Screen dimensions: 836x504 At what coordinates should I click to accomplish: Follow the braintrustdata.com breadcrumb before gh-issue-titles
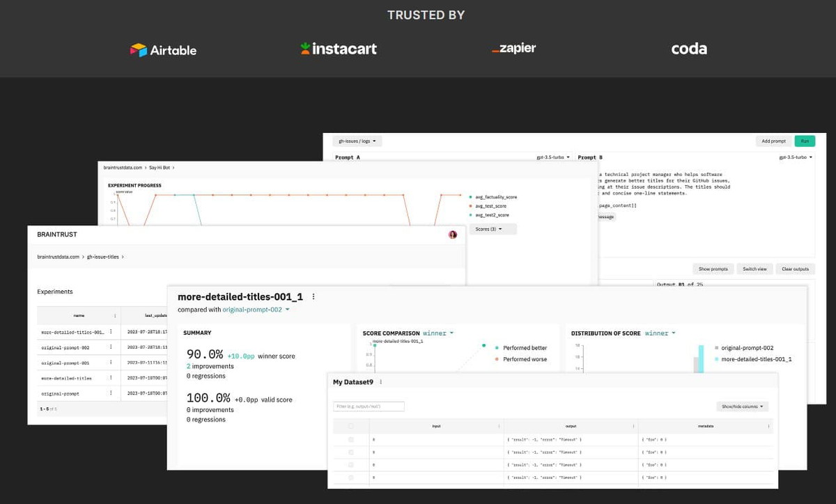(58, 257)
